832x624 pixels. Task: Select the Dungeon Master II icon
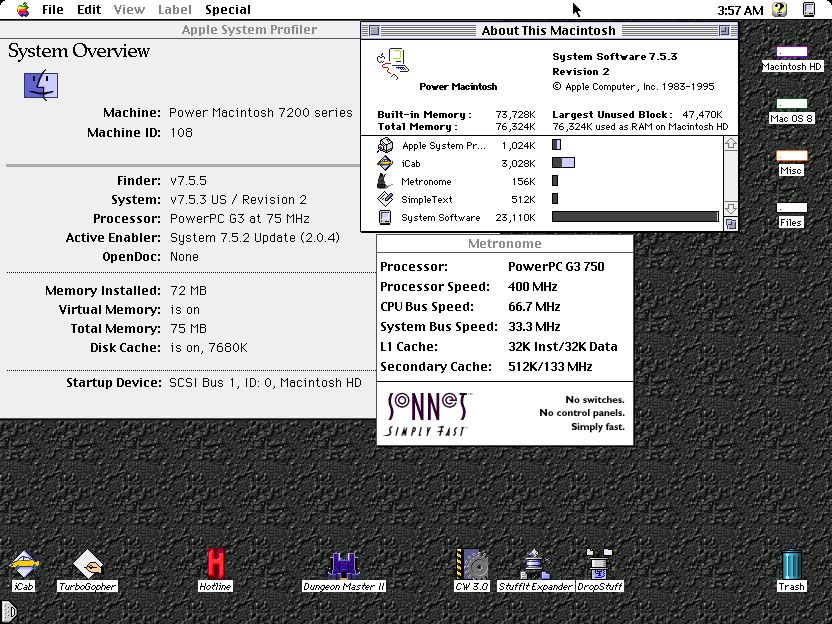[x=344, y=565]
